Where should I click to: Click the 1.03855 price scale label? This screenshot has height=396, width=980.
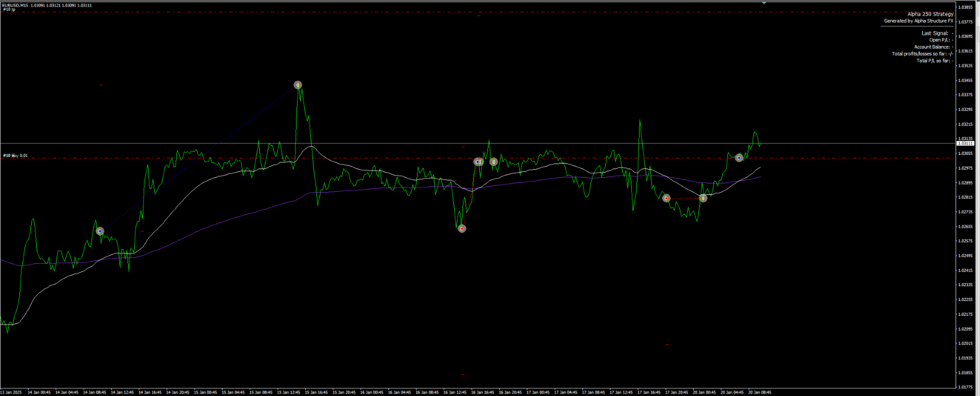tap(966, 7)
